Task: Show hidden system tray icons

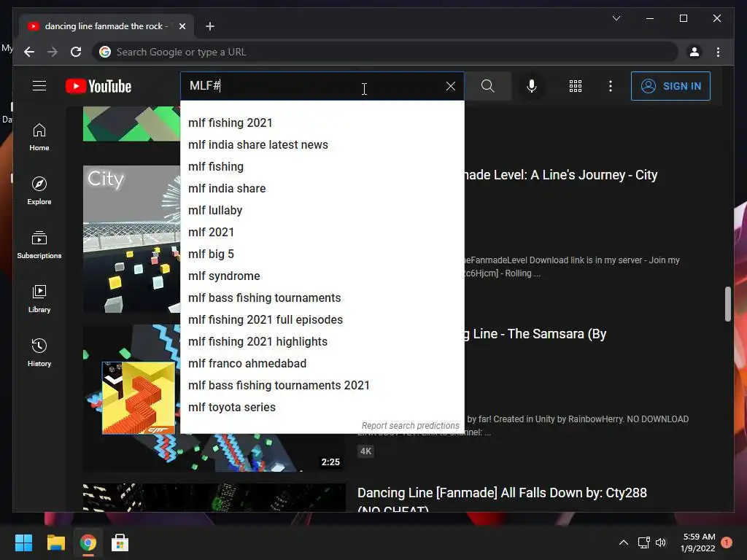Action: click(623, 542)
